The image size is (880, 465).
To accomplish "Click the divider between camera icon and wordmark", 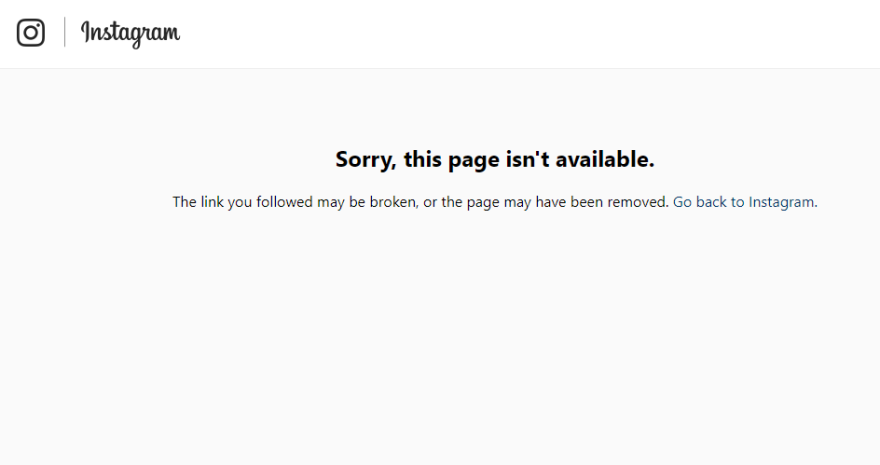I will [x=65, y=32].
